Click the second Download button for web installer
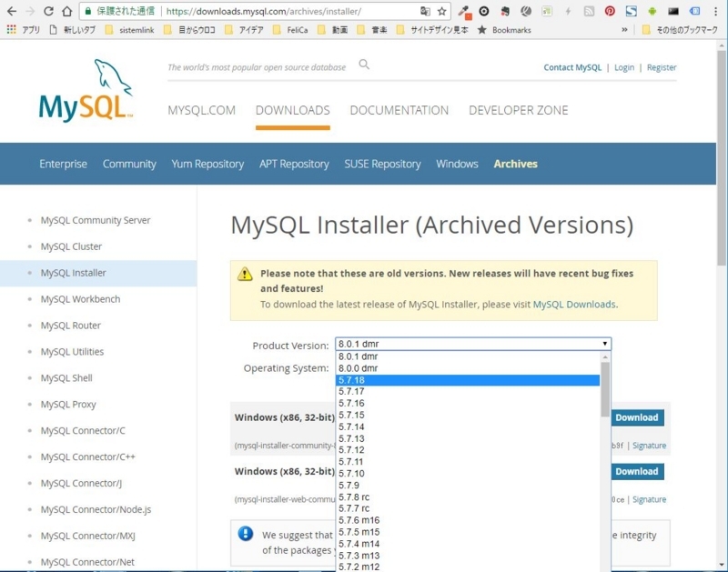 [x=637, y=471]
